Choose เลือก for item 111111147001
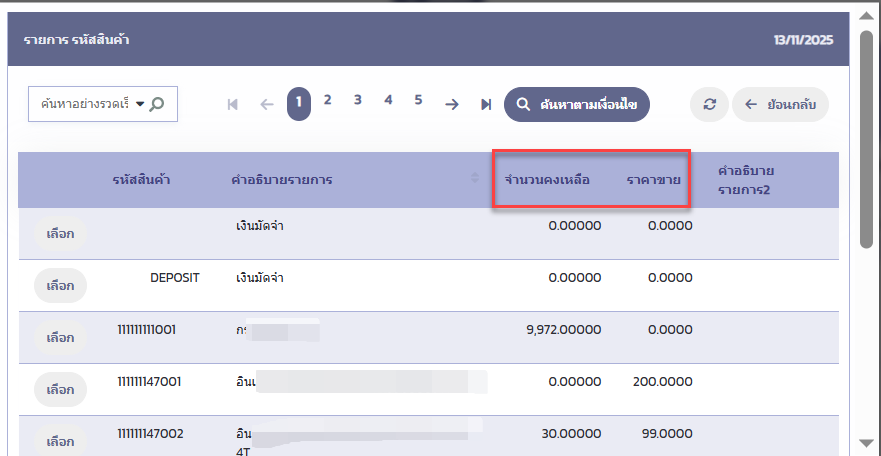881x456 pixels. click(60, 389)
